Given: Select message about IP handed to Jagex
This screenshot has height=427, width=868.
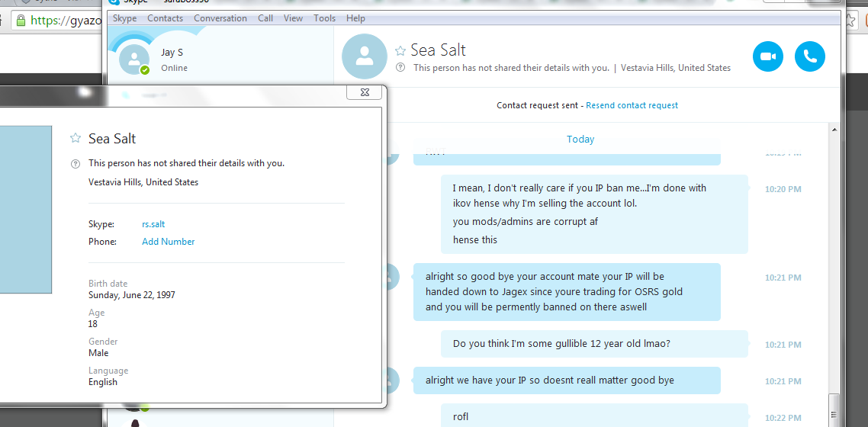Looking at the screenshot, I should pos(567,291).
